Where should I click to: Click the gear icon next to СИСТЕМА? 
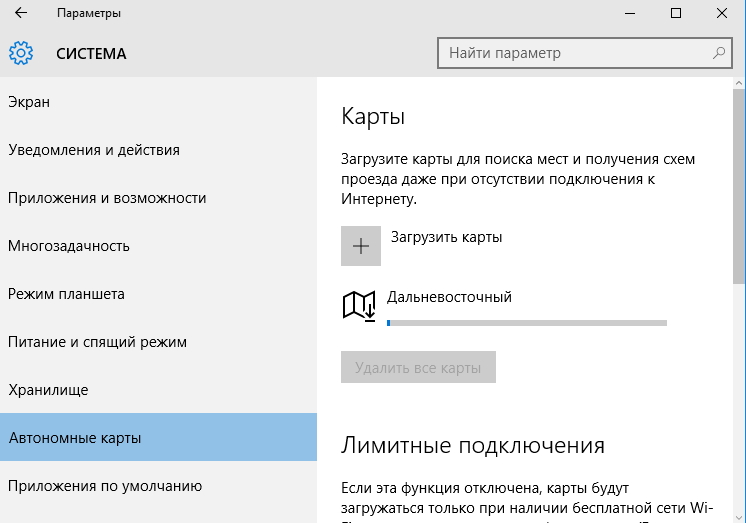(21, 53)
